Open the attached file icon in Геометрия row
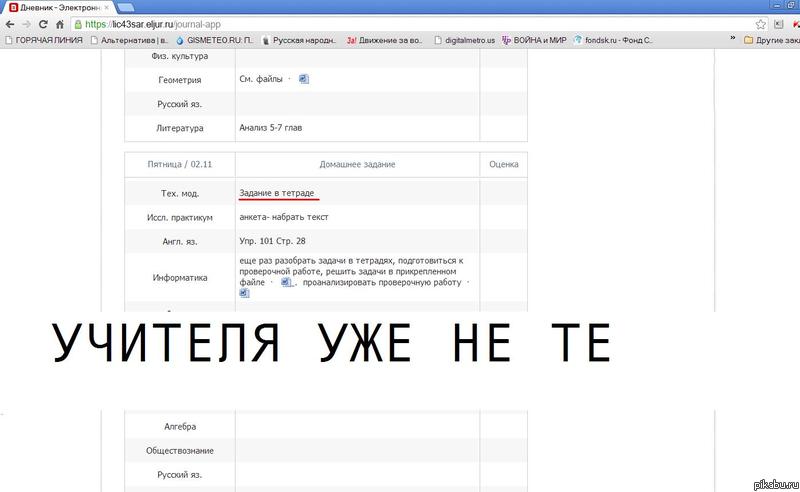800x492 pixels. (304, 79)
